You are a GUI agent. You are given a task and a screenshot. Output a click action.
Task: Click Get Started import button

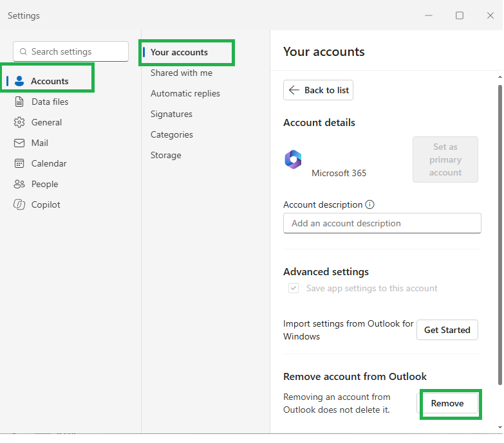(x=447, y=330)
